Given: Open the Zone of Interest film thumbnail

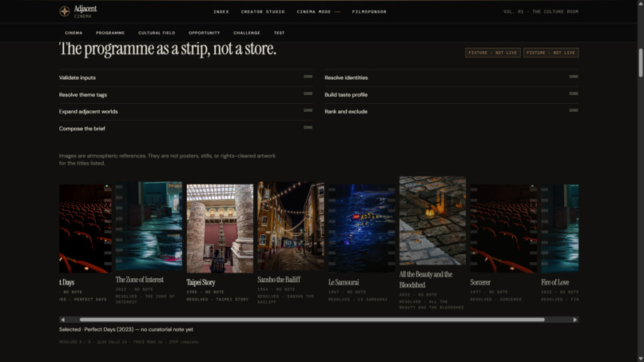Looking at the screenshot, I should 149,226.
